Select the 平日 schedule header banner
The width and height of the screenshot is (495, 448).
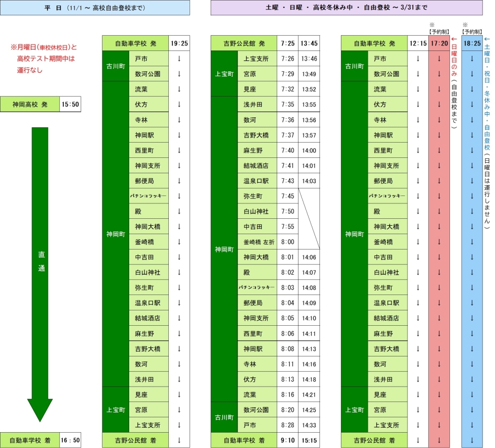click(x=95, y=7)
